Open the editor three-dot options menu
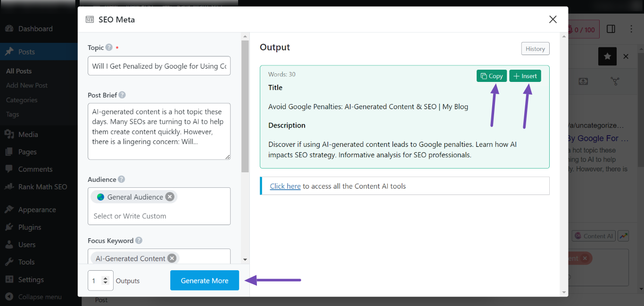This screenshot has width=644, height=306. coord(632,29)
